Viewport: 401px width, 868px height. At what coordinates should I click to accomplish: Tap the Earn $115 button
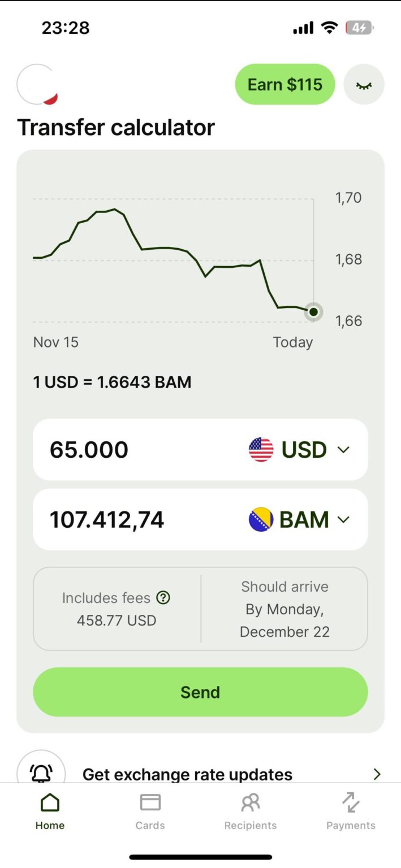pyautogui.click(x=284, y=84)
